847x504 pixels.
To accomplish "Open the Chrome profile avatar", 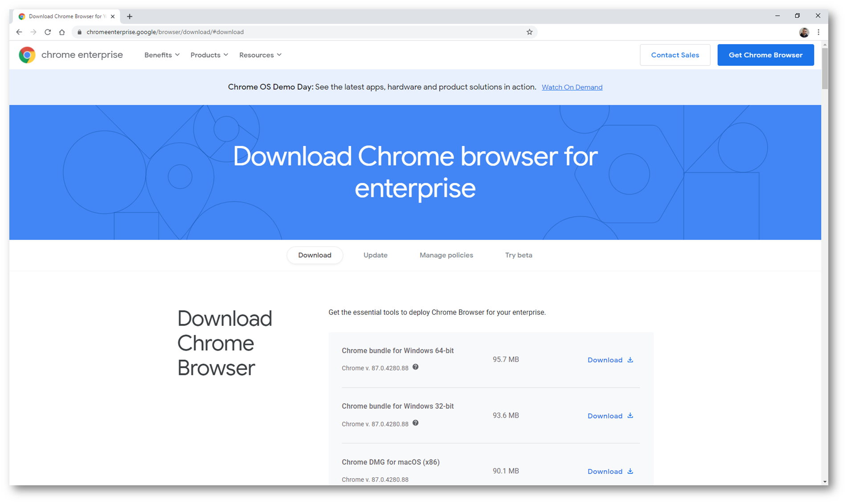I will pyautogui.click(x=804, y=32).
